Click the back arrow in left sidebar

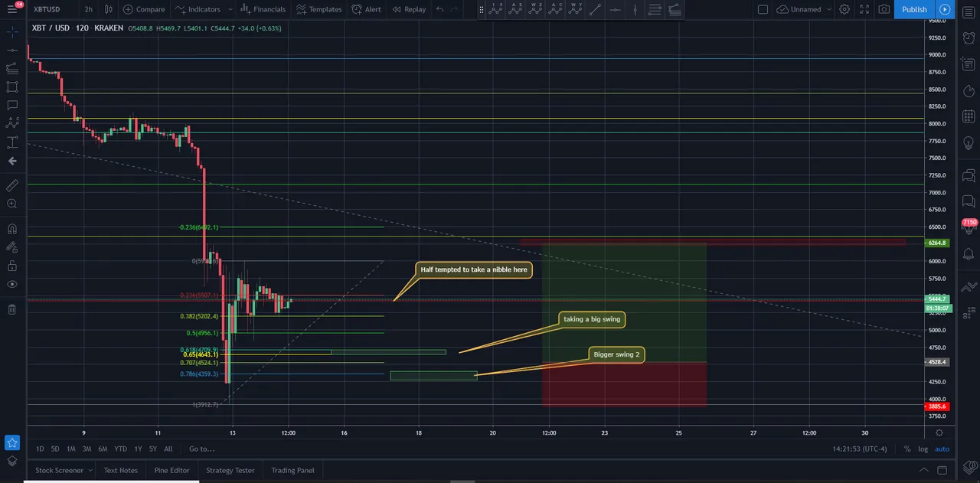pos(11,161)
